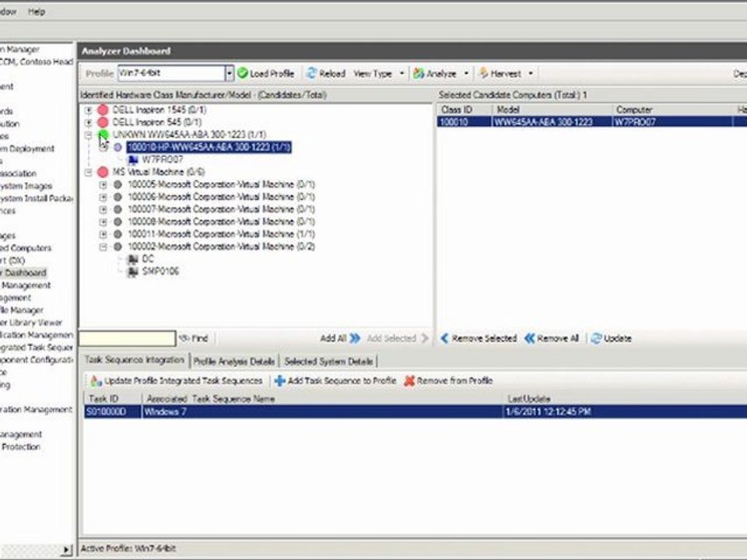Image resolution: width=747 pixels, height=560 pixels.
Task: Click Remove from Profile button label
Action: click(454, 381)
